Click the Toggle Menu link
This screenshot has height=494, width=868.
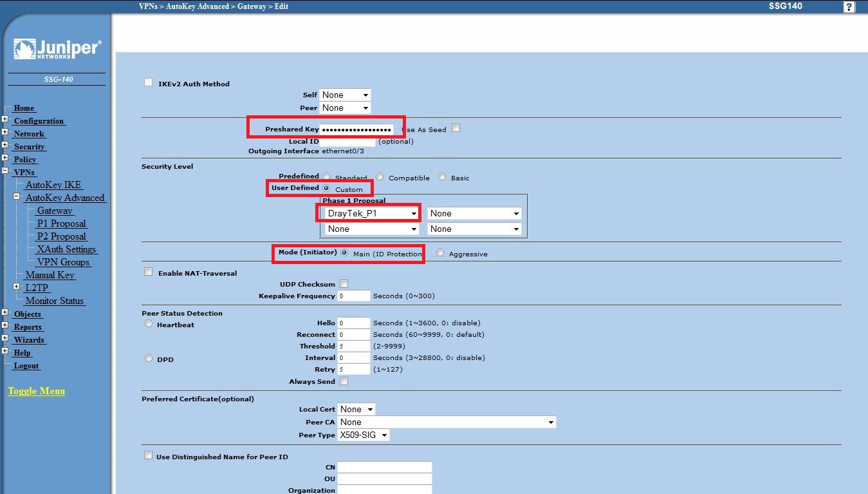(36, 391)
